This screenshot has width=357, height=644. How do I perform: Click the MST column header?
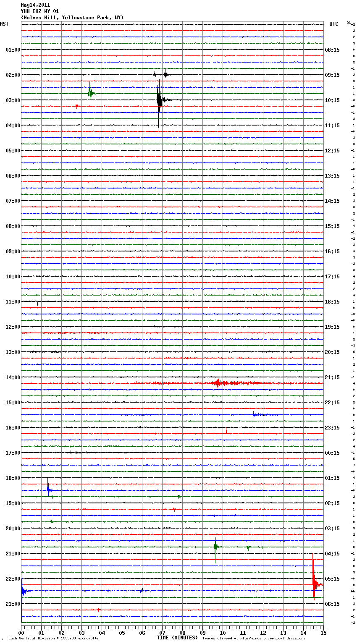tap(4, 24)
